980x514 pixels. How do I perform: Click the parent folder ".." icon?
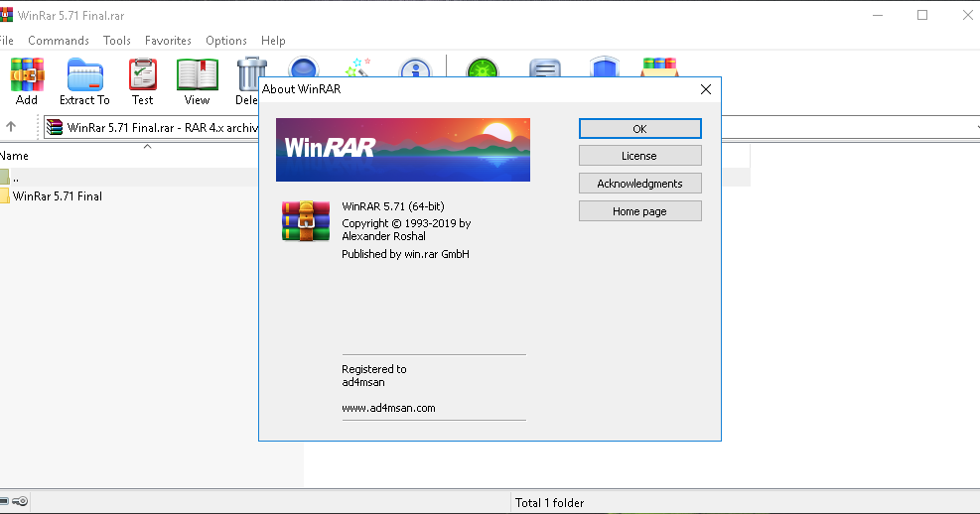pyautogui.click(x=4, y=177)
